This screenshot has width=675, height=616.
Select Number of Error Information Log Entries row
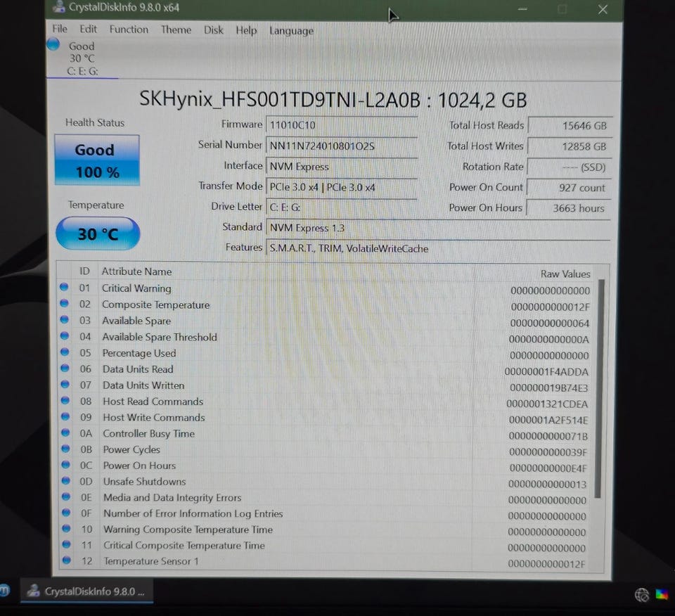point(326,514)
